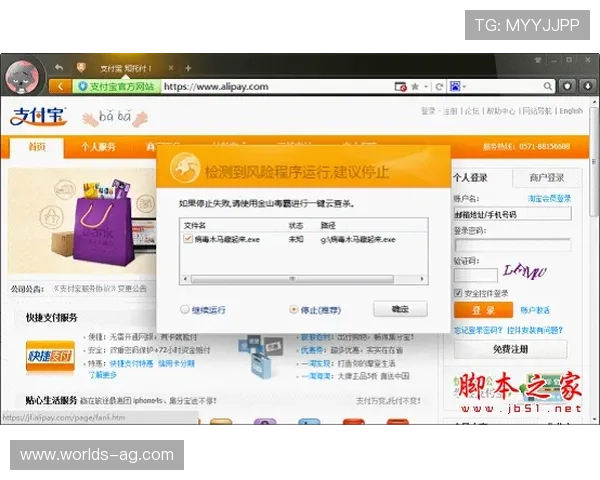The height and width of the screenshot is (480, 600).
Task: Open the 《支付宝服务协议》变更公告 announcement
Action: [100, 289]
